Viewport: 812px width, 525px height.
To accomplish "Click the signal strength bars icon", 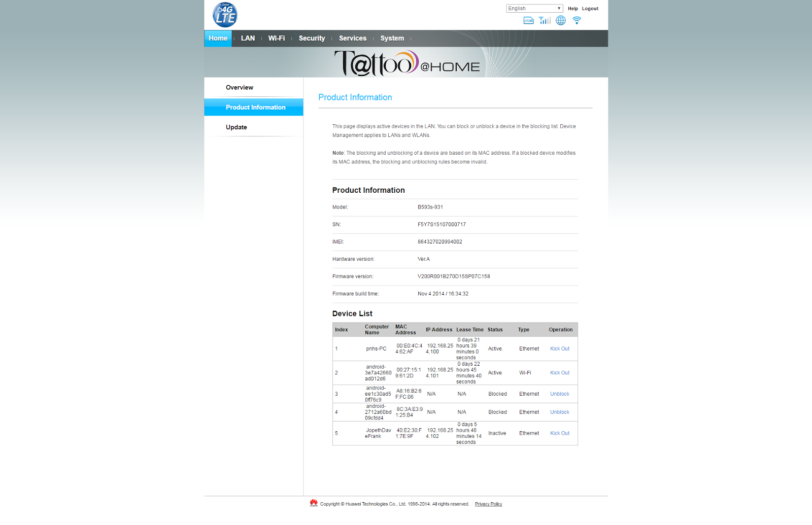I will 545,20.
